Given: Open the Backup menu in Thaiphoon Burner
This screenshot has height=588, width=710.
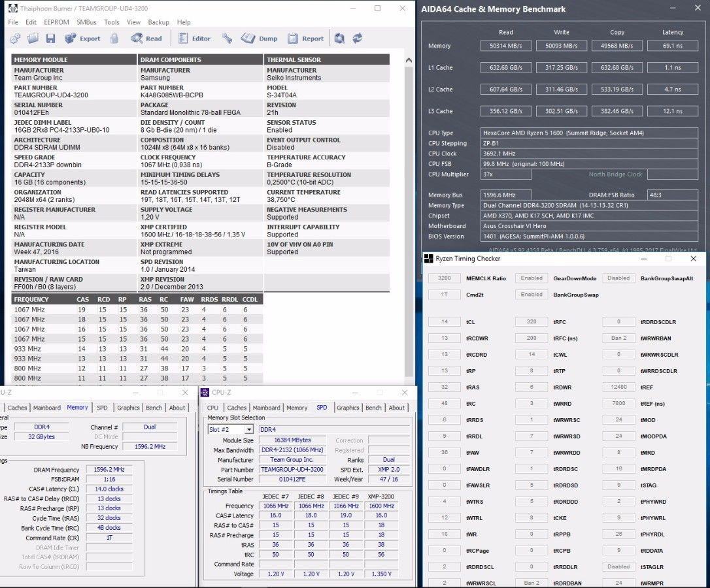Looking at the screenshot, I should 158,22.
